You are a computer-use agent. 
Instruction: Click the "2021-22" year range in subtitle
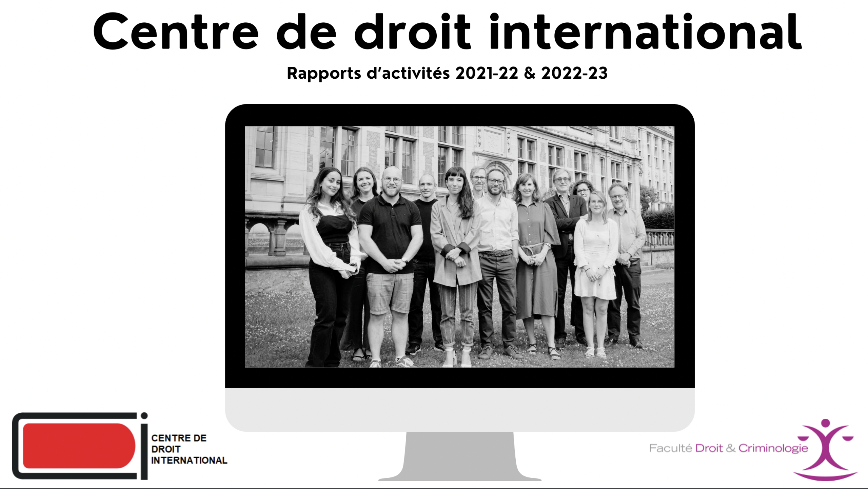pyautogui.click(x=487, y=73)
